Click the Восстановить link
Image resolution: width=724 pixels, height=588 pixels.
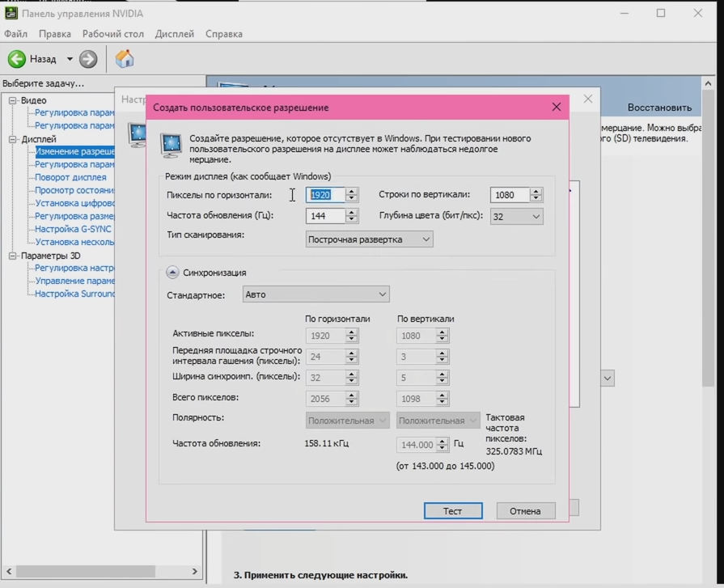659,107
